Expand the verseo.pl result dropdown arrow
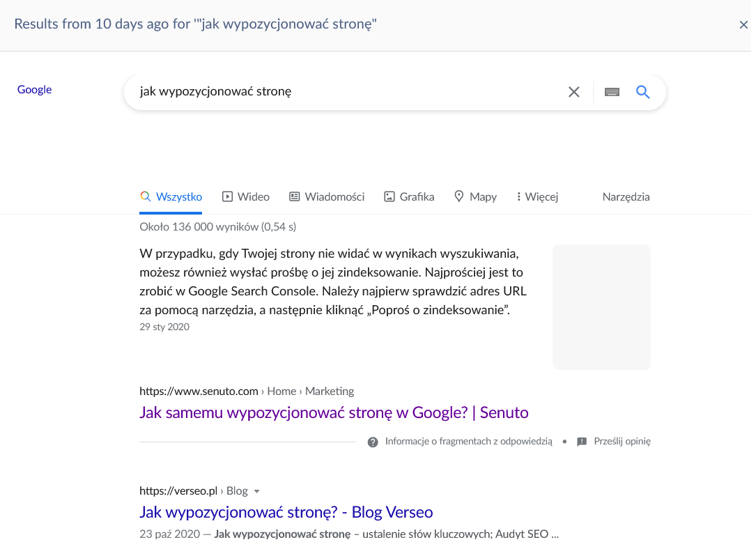This screenshot has width=756, height=542. click(257, 491)
